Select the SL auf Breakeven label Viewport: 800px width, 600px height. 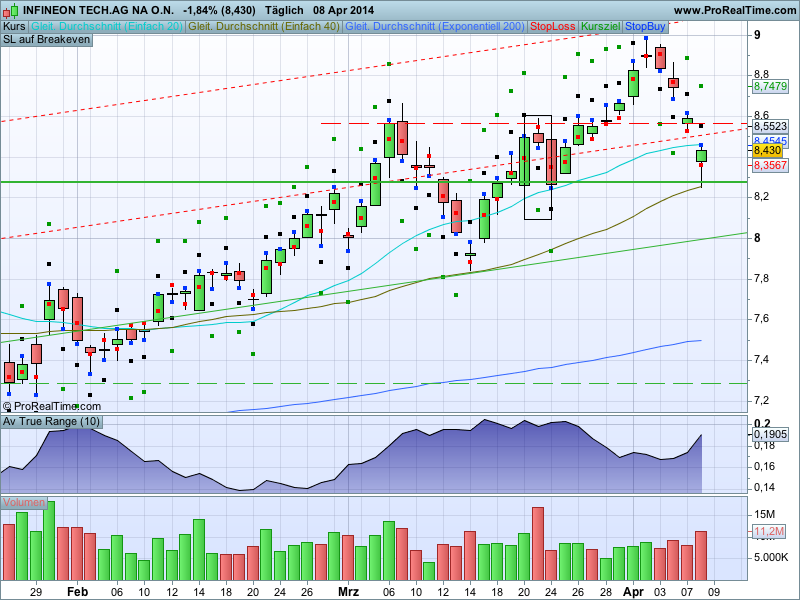tap(46, 40)
